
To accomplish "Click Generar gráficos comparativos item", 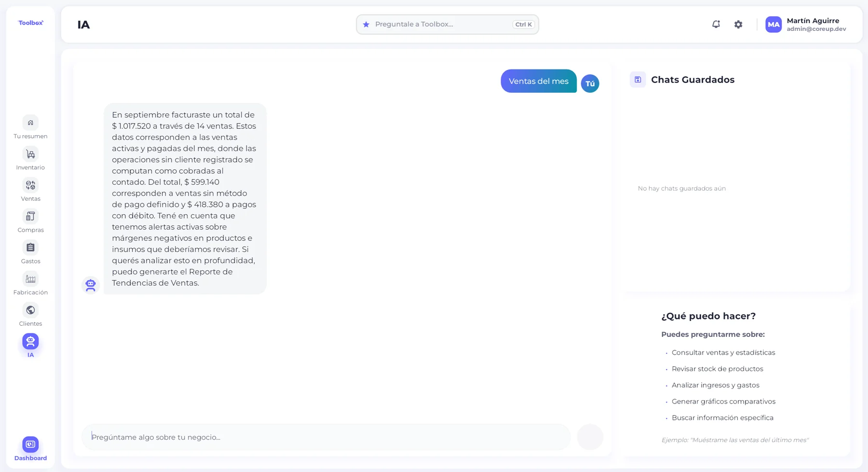I will pos(724,402).
